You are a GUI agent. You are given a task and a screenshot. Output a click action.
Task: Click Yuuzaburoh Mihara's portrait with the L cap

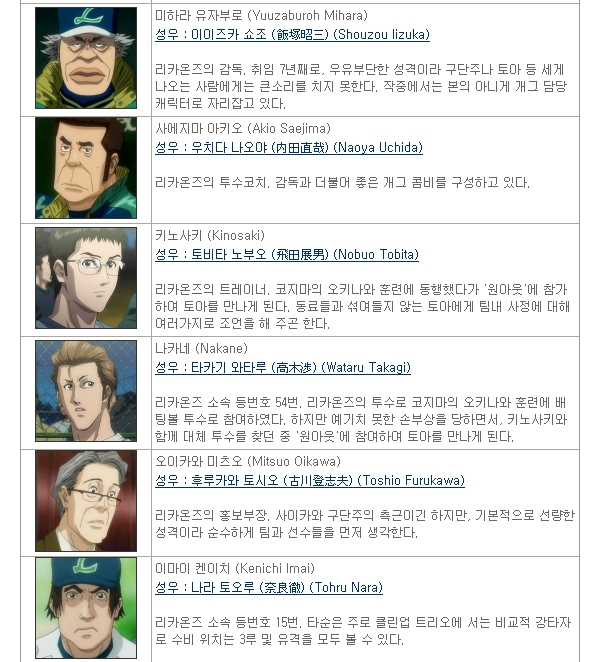tap(86, 58)
